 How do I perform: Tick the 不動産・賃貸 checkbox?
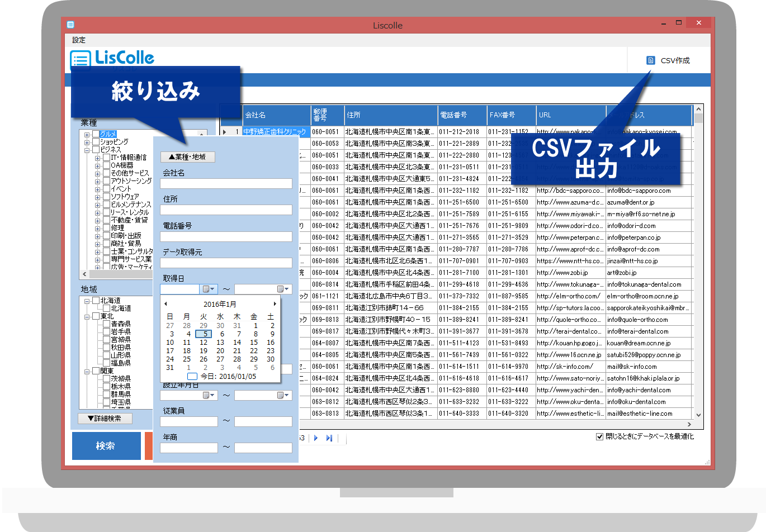[107, 220]
